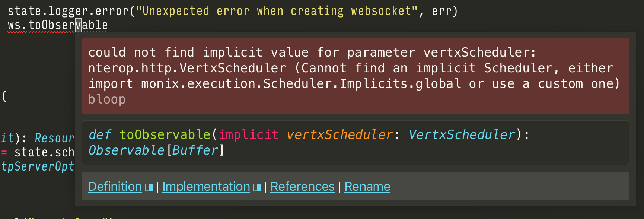Click the peek icon next to Definition
644x219 pixels.
(149, 187)
